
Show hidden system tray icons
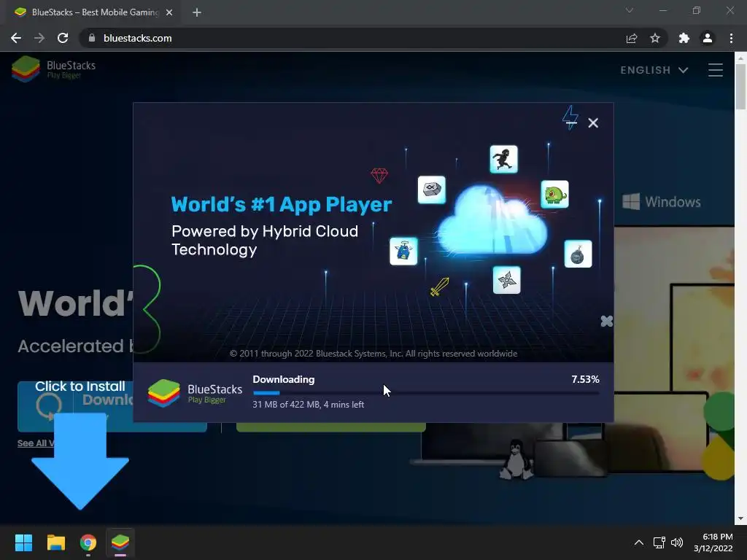coord(639,542)
